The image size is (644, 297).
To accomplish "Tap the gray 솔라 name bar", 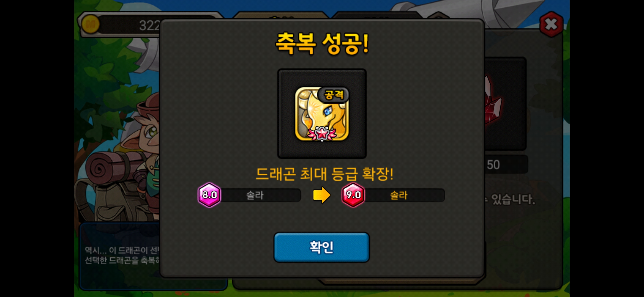I will [x=260, y=195].
